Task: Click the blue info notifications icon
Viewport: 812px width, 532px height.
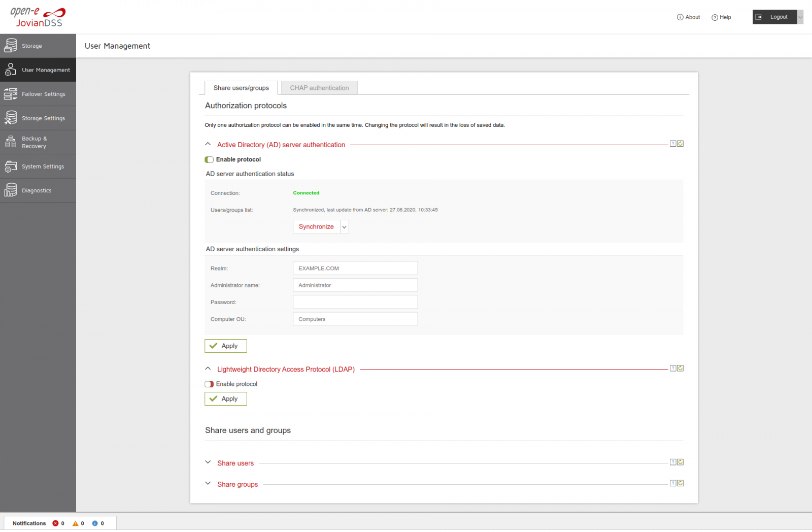Action: (95, 523)
